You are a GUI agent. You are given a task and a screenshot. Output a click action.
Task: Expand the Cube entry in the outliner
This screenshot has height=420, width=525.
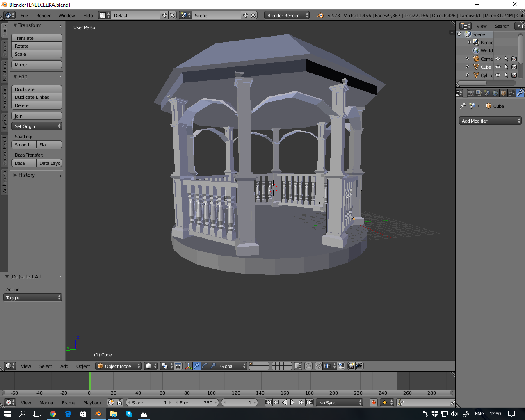tap(467, 67)
